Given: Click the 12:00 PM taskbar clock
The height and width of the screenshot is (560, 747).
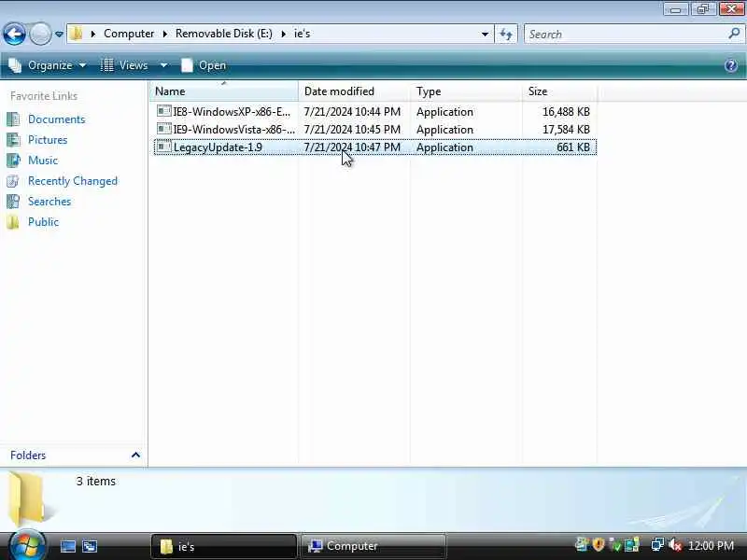Looking at the screenshot, I should tap(711, 545).
